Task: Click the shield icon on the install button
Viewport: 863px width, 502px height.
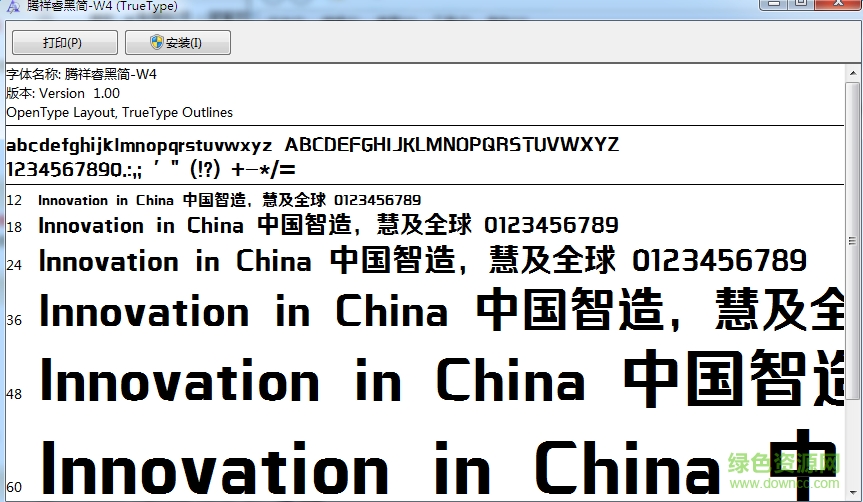Action: pos(157,42)
